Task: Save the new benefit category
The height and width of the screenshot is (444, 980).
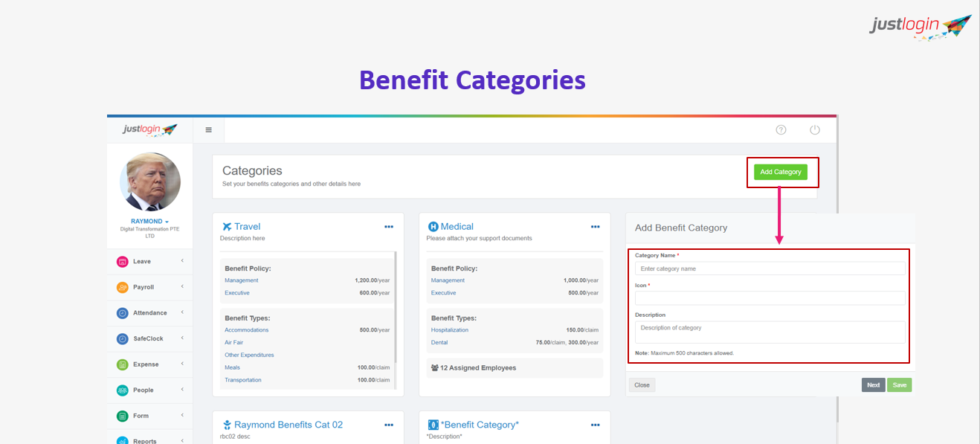Action: tap(899, 385)
